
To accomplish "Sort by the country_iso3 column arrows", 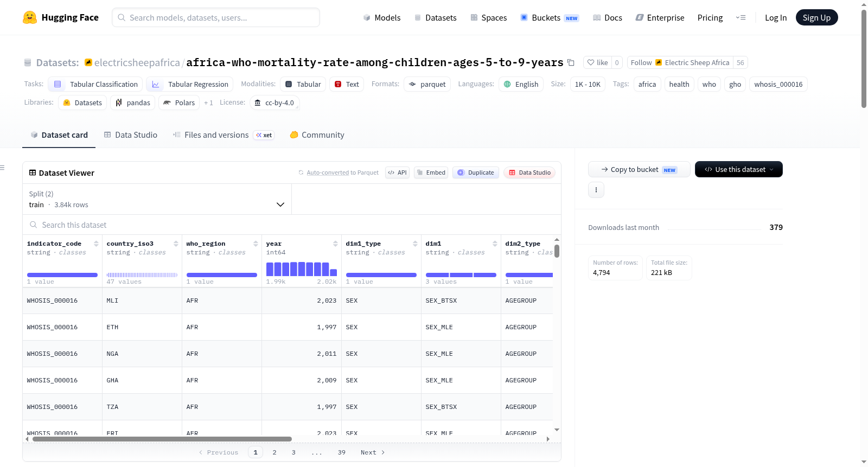I will pyautogui.click(x=176, y=244).
